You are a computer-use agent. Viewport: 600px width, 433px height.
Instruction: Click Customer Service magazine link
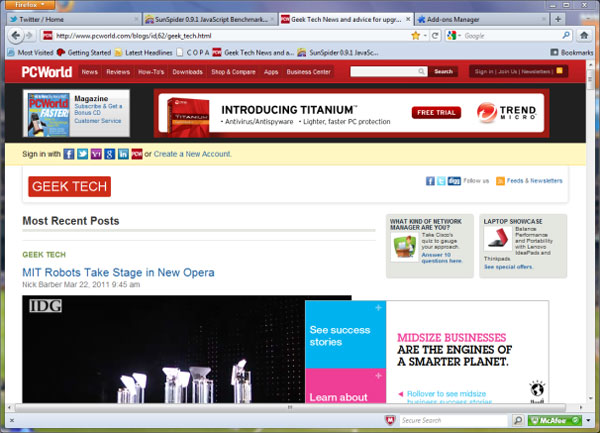[98, 121]
